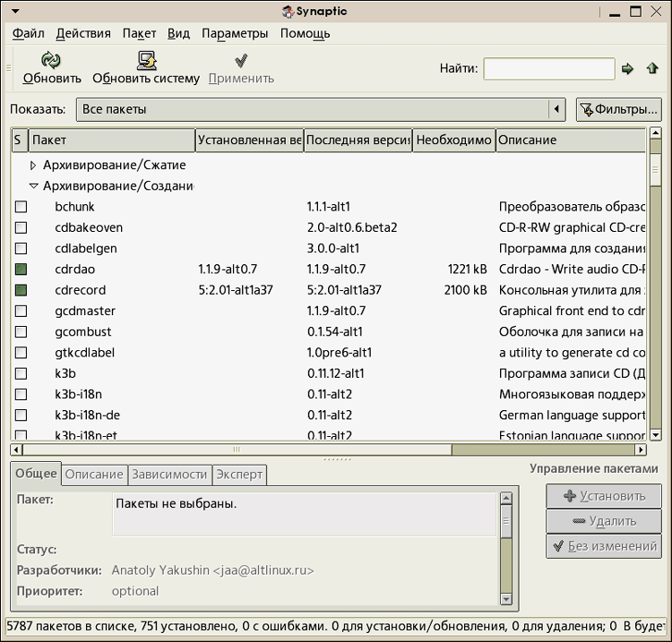The width and height of the screenshot is (672, 642).
Task: Click the details pane scrollbar thumb
Action: pyautogui.click(x=506, y=521)
